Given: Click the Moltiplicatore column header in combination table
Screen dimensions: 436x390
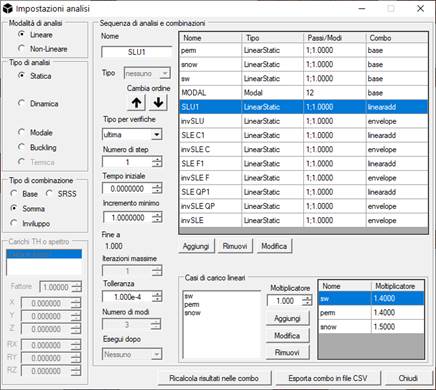Looking at the screenshot, I should click(398, 286).
